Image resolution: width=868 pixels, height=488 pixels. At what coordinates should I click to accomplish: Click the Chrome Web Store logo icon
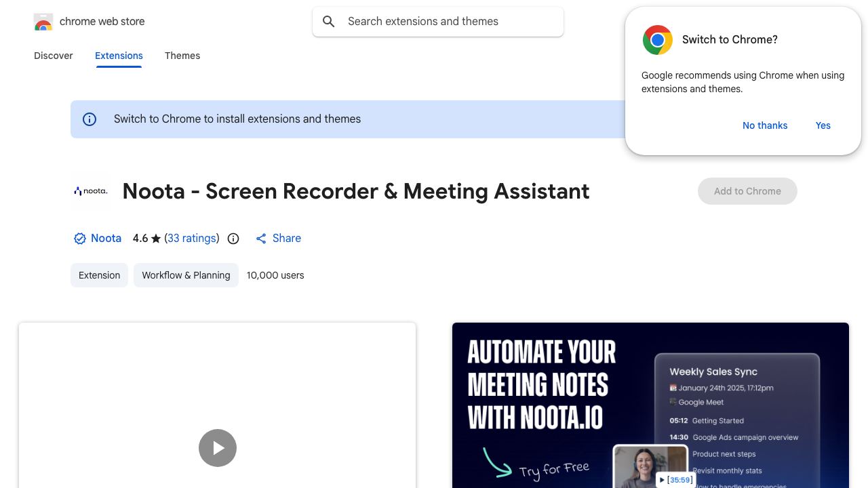click(x=43, y=22)
